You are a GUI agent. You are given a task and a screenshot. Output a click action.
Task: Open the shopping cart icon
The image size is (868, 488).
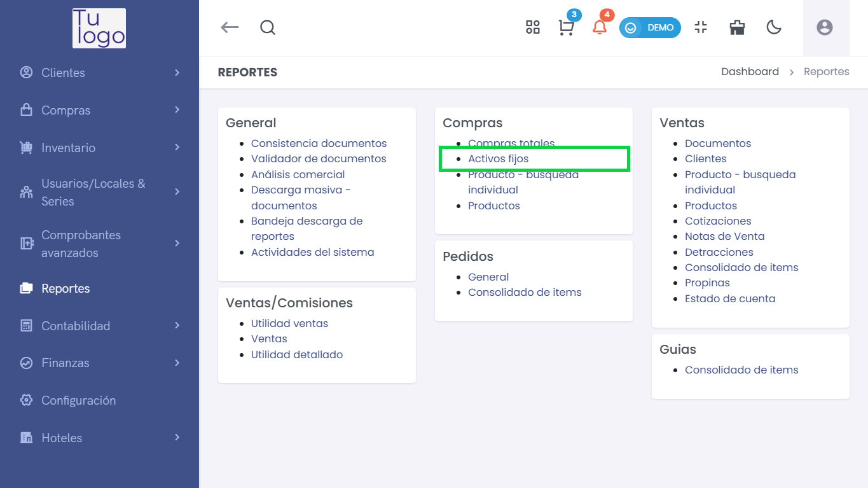pos(566,28)
